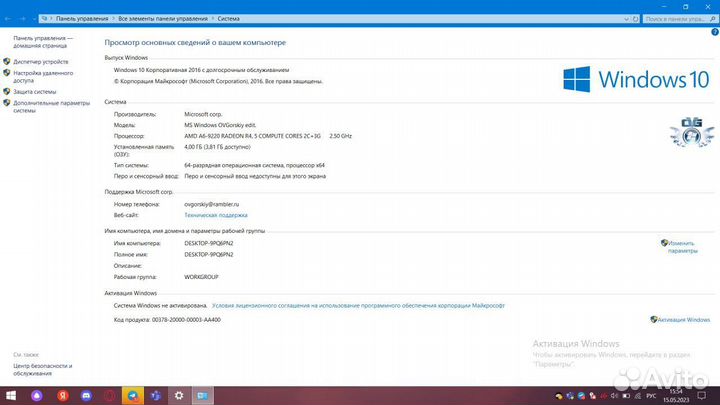
Task: Expand the address bar history dropdown
Action: (x=626, y=19)
